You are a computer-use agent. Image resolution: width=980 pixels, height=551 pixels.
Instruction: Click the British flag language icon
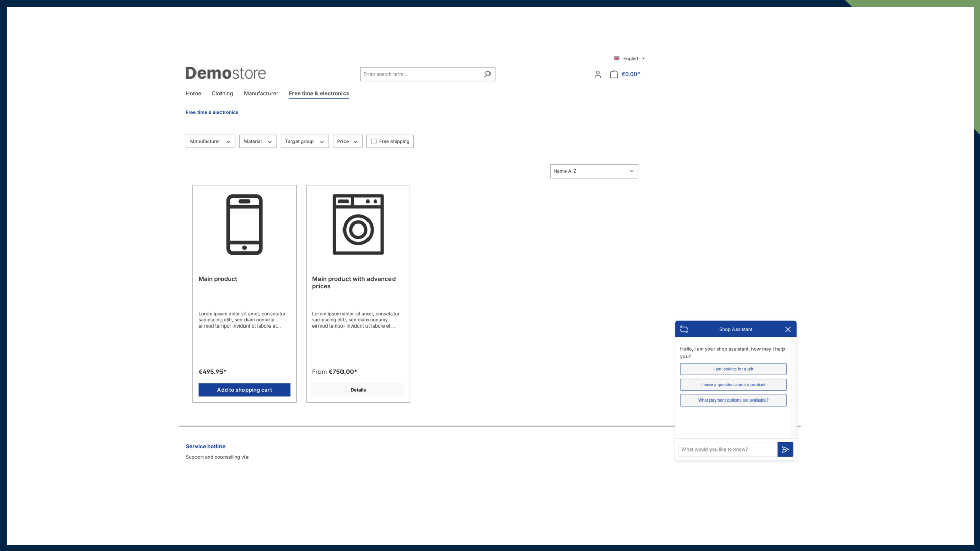pyautogui.click(x=617, y=58)
